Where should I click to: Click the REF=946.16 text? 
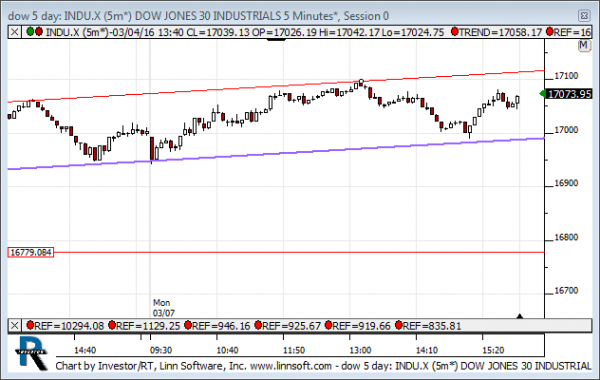point(221,326)
